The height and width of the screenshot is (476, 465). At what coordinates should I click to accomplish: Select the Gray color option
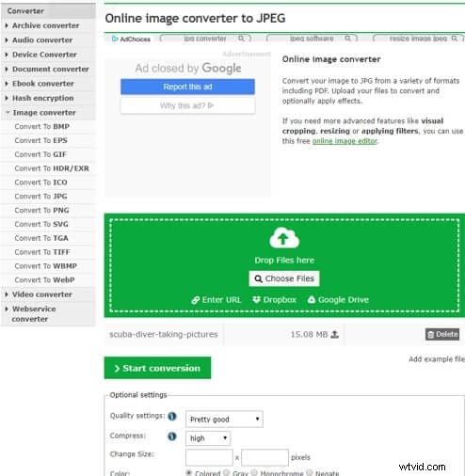click(226, 472)
